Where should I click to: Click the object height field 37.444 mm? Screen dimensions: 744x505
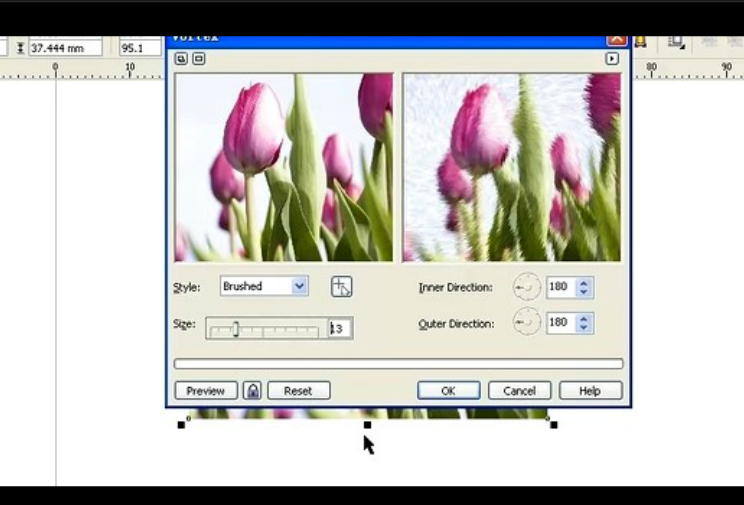click(x=65, y=48)
